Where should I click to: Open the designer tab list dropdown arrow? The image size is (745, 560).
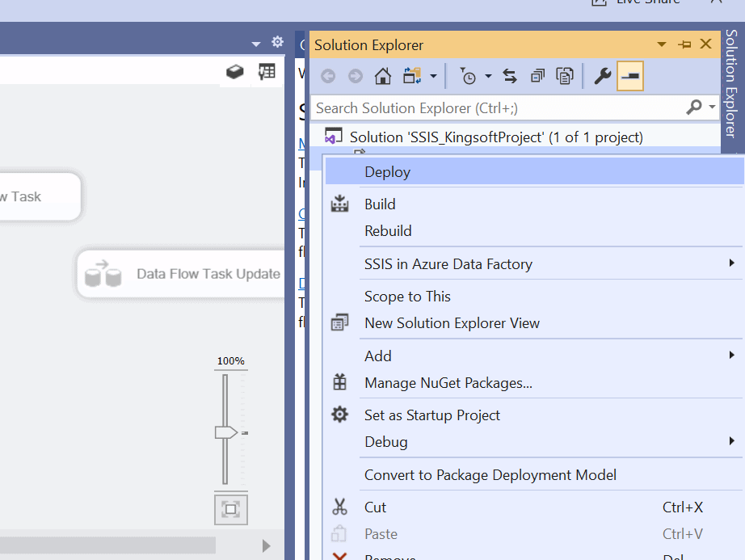(x=256, y=44)
